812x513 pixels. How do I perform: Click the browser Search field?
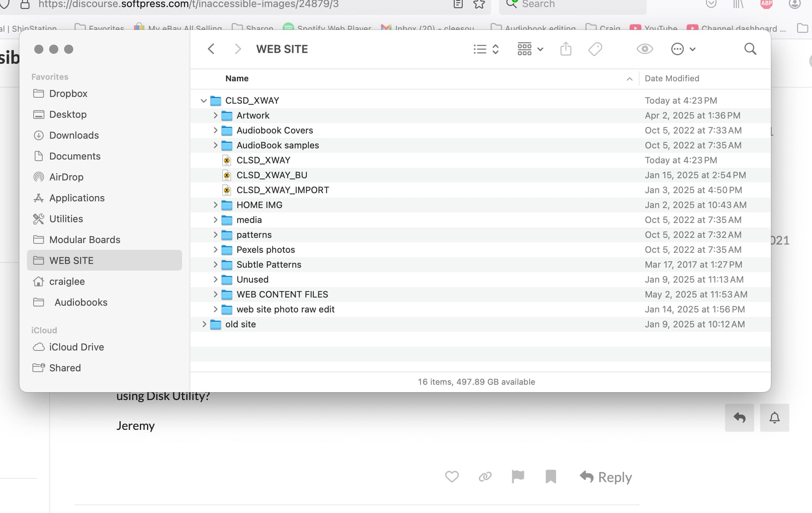[573, 4]
